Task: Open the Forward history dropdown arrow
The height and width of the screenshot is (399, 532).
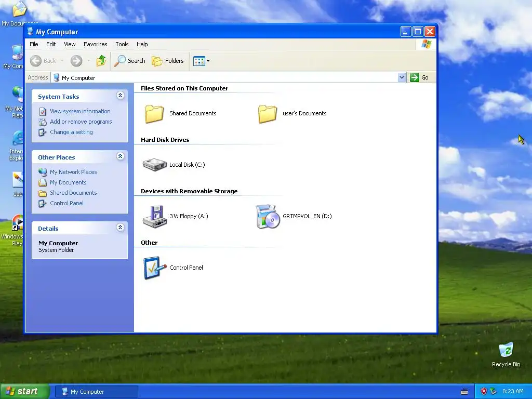Action: [88, 61]
